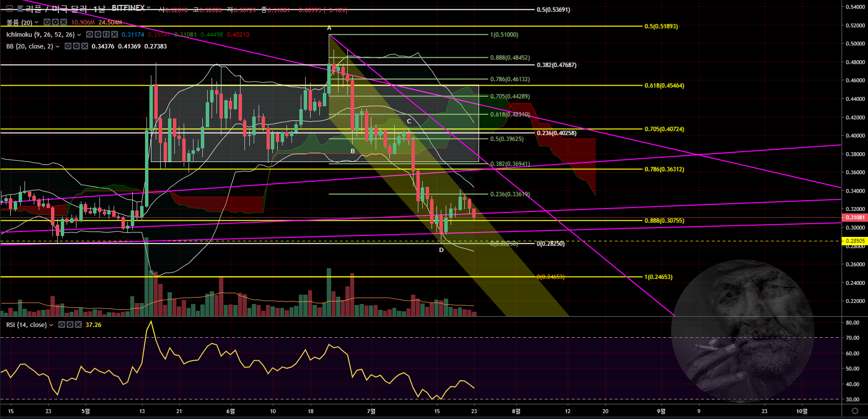Click the 1(0.24653) Fibonacci level label
The image size is (868, 419).
click(658, 277)
